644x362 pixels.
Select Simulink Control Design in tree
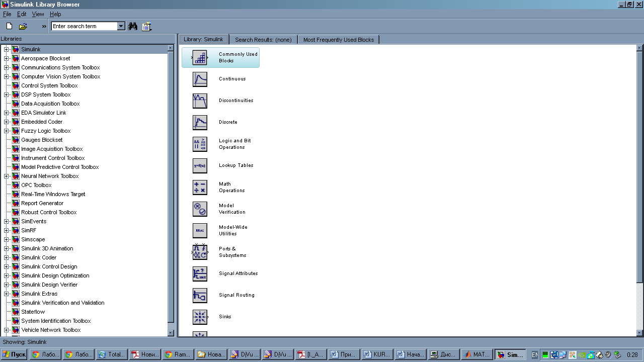click(x=49, y=266)
